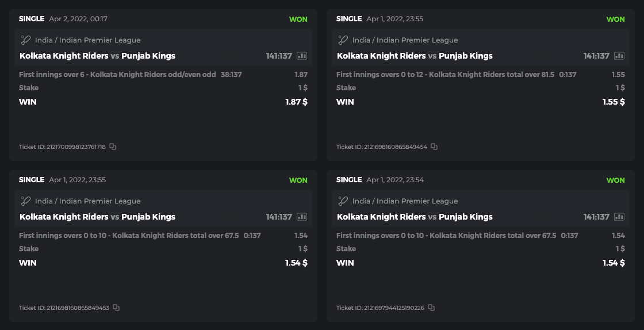The image size is (644, 330).
Task: Copy ticket ID ending in 190226
Action: (431, 308)
